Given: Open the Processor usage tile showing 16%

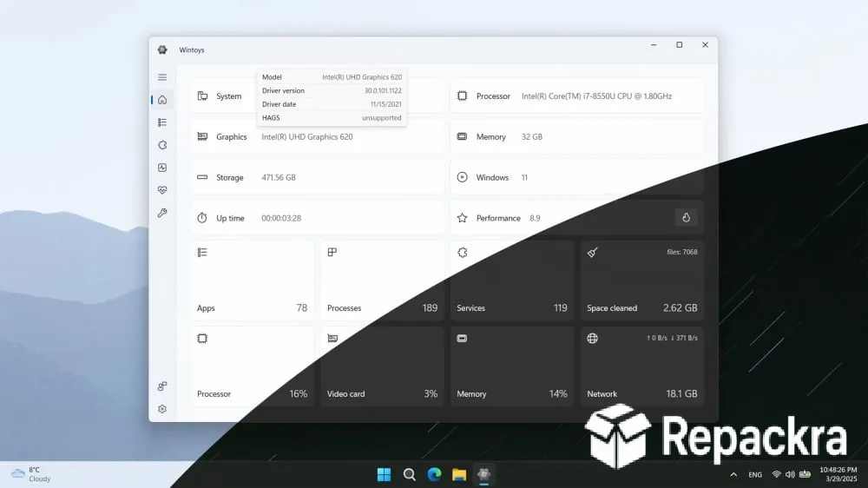Looking at the screenshot, I should [x=252, y=366].
